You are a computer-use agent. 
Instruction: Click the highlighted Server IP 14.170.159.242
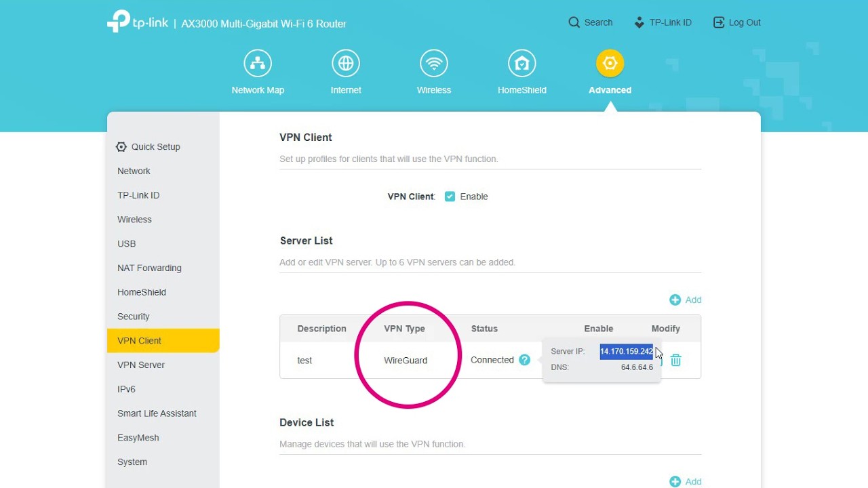click(627, 352)
